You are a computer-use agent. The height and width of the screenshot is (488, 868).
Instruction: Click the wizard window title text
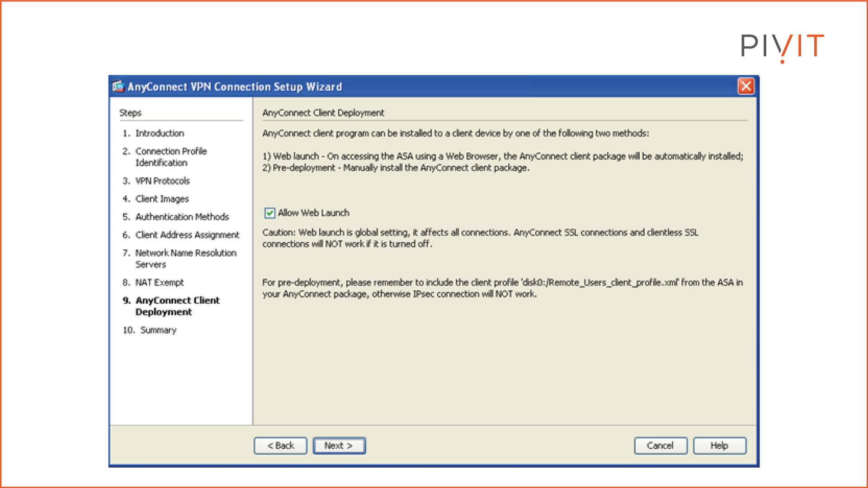(235, 87)
